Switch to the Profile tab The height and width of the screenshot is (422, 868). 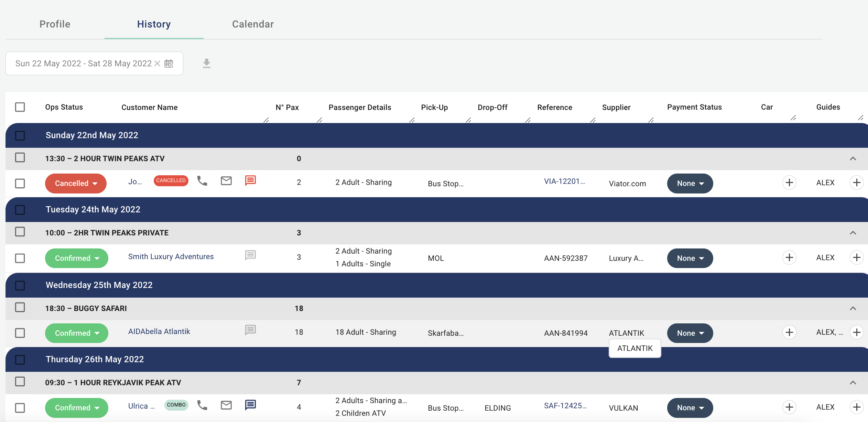coord(55,24)
